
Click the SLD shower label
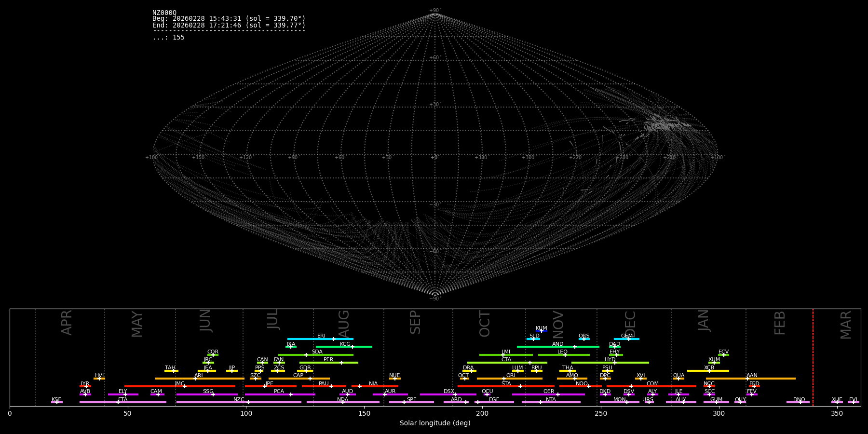click(x=534, y=336)
